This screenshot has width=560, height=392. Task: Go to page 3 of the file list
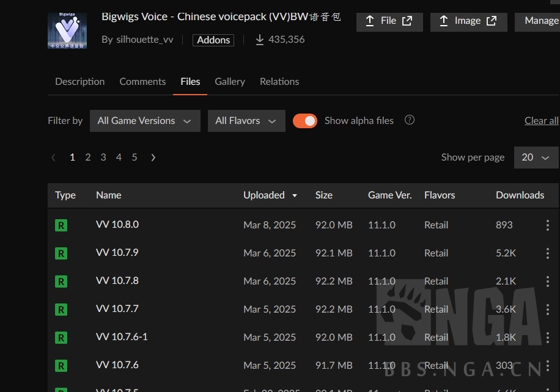pos(103,157)
